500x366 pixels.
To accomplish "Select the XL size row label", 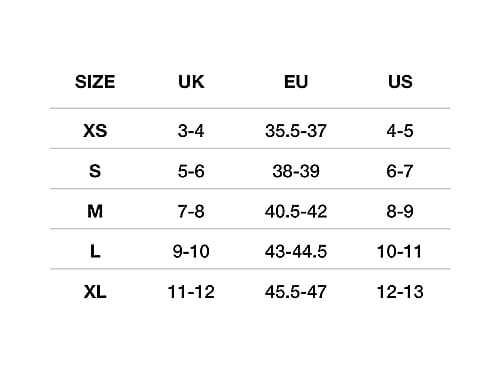I will click(95, 292).
